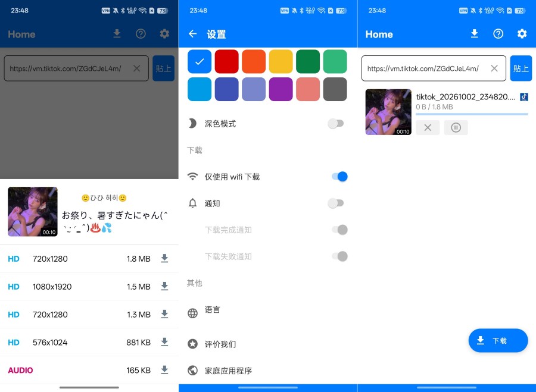Tap the download progress bar
This screenshot has width=536, height=392.
point(472,114)
